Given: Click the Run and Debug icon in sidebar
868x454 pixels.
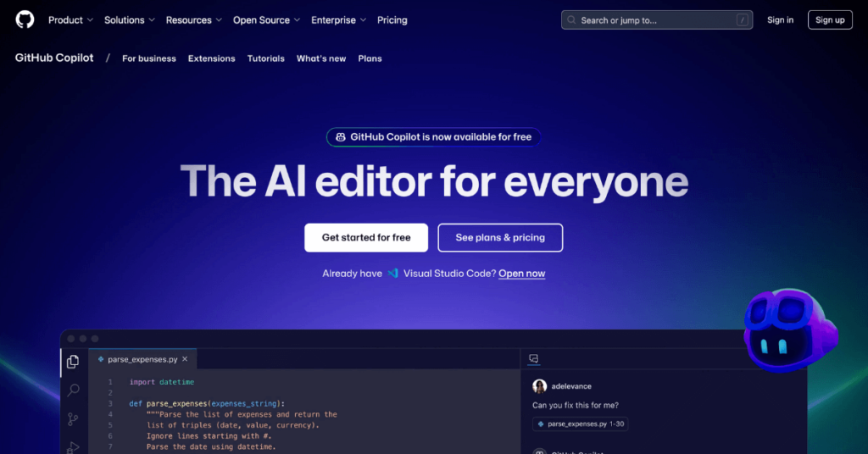Looking at the screenshot, I should [73, 447].
